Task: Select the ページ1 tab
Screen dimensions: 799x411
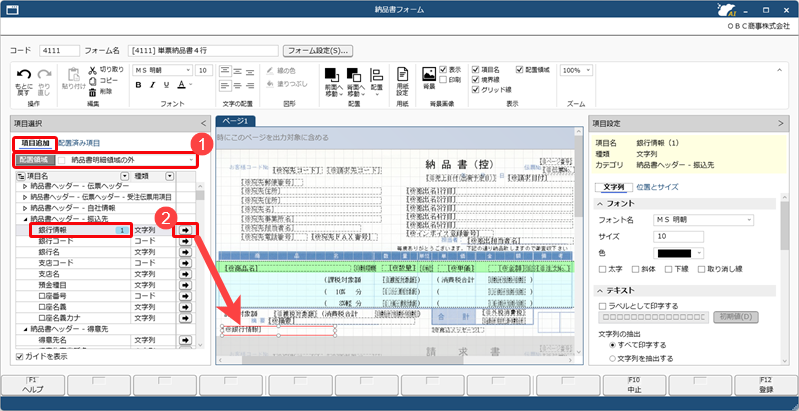Action: coord(236,121)
